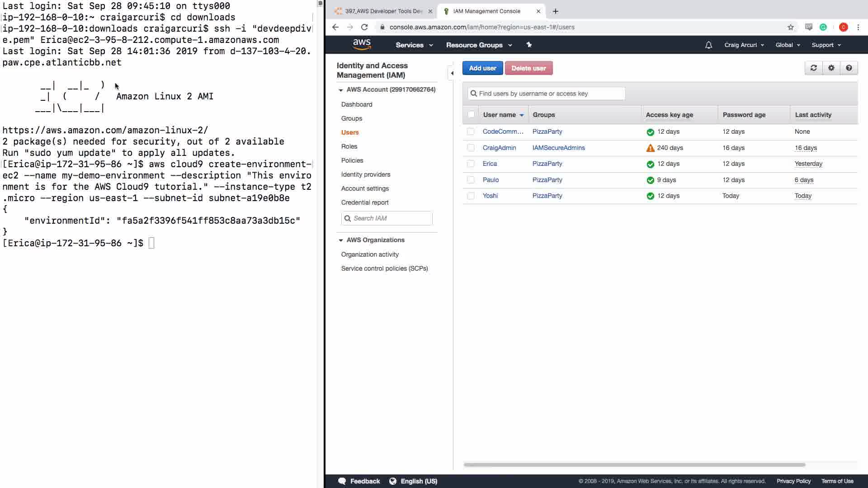Click the horizontal scrollbar under users table
Viewport: 868px width, 488px height.
click(634, 465)
